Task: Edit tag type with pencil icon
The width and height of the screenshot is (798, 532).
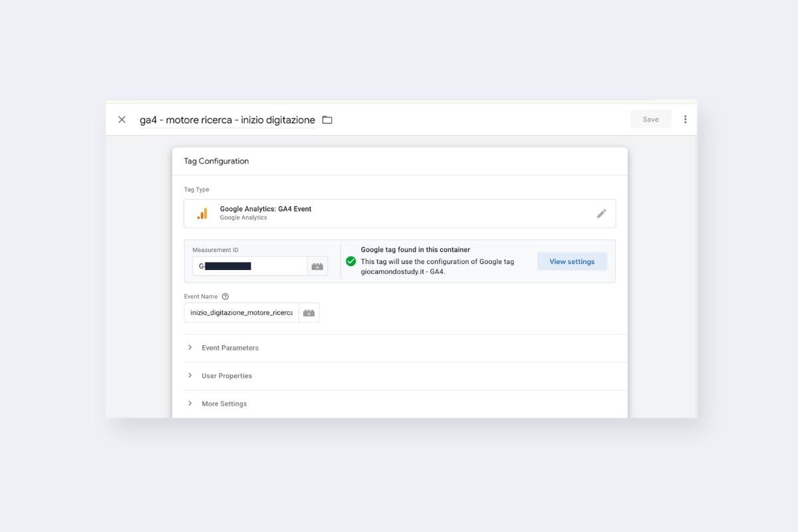Action: click(x=601, y=213)
